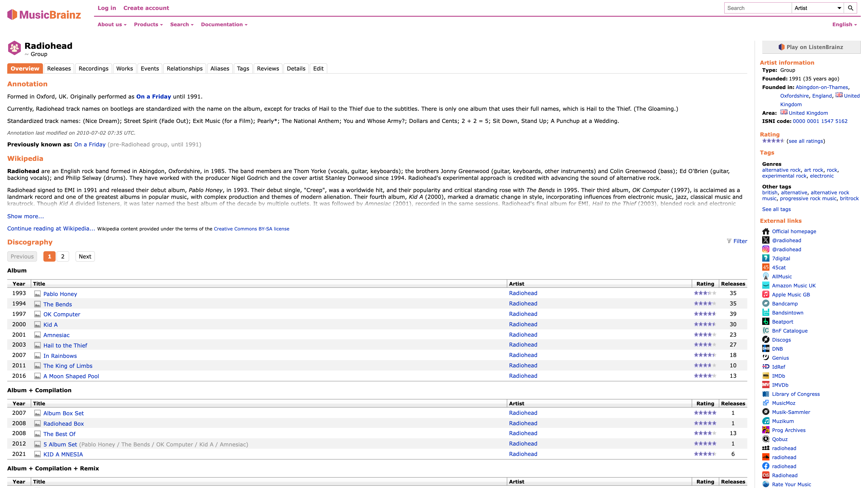Click the alternative rock genre tag

click(781, 170)
